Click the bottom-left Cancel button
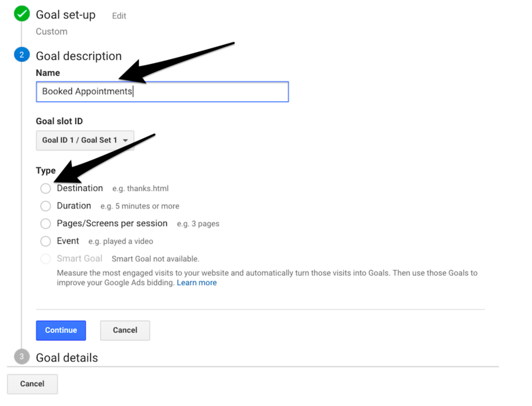Image resolution: width=532 pixels, height=406 pixels. click(32, 384)
